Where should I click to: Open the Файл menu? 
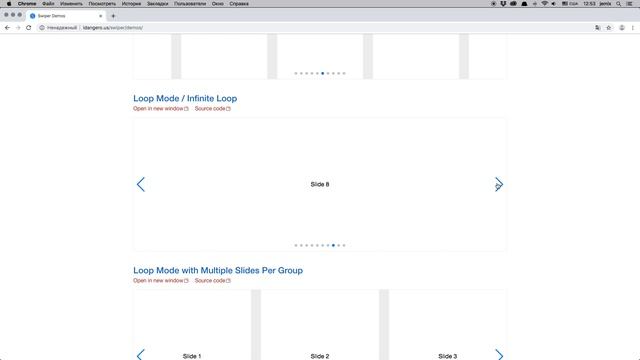click(48, 4)
